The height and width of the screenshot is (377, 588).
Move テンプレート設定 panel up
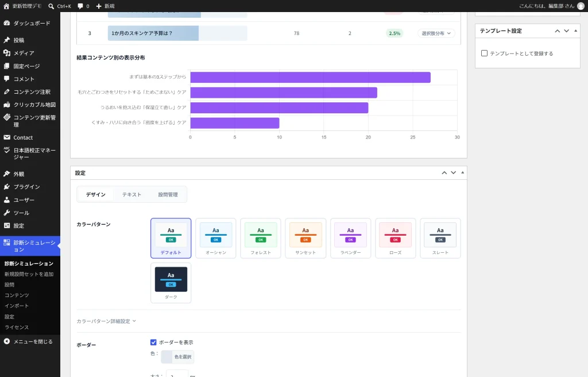[557, 31]
